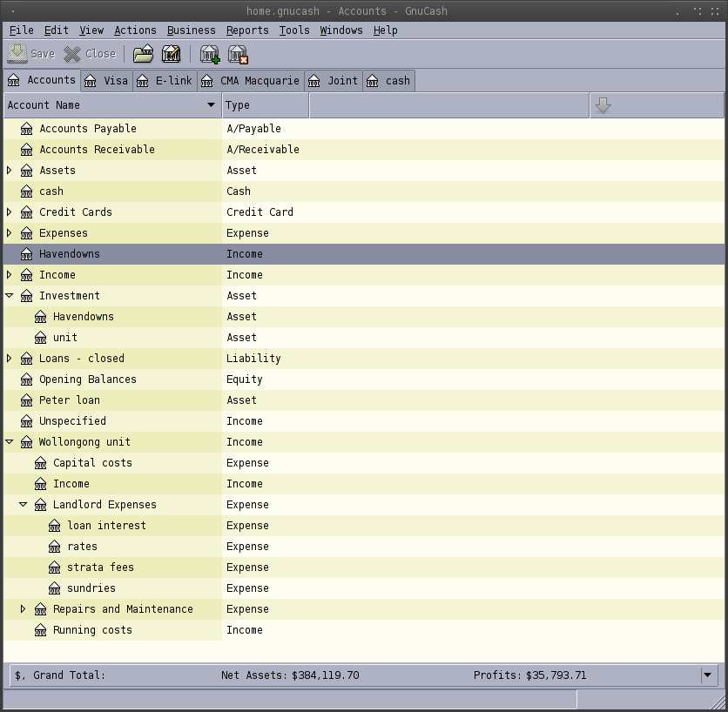The height and width of the screenshot is (712, 728).
Task: Select the Repairs and Maintenance account name
Action: click(x=123, y=609)
